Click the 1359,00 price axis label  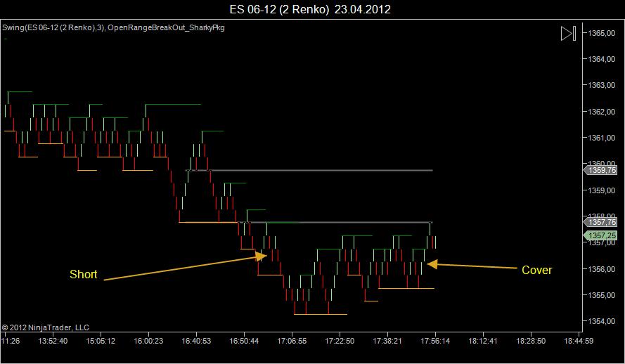coord(602,190)
